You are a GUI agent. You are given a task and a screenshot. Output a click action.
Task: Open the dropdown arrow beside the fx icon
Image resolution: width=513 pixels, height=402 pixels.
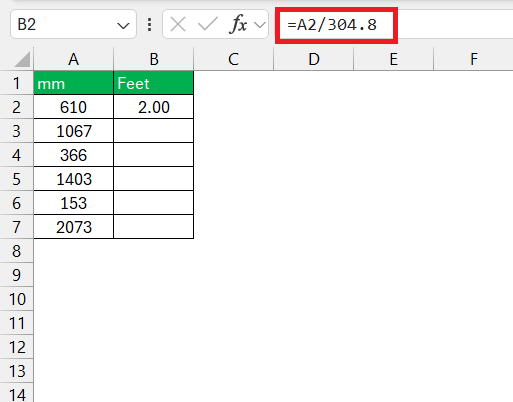coord(259,25)
